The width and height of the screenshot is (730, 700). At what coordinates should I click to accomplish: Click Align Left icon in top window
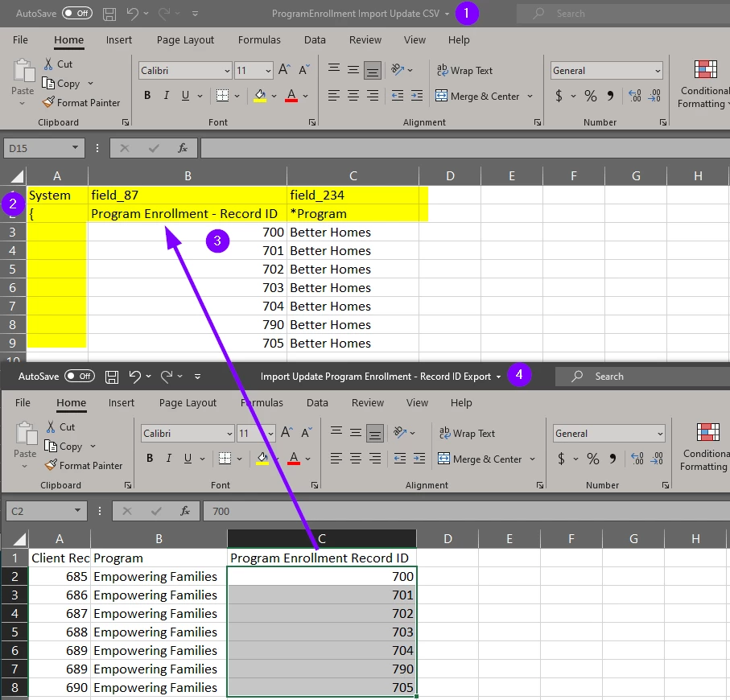point(334,96)
